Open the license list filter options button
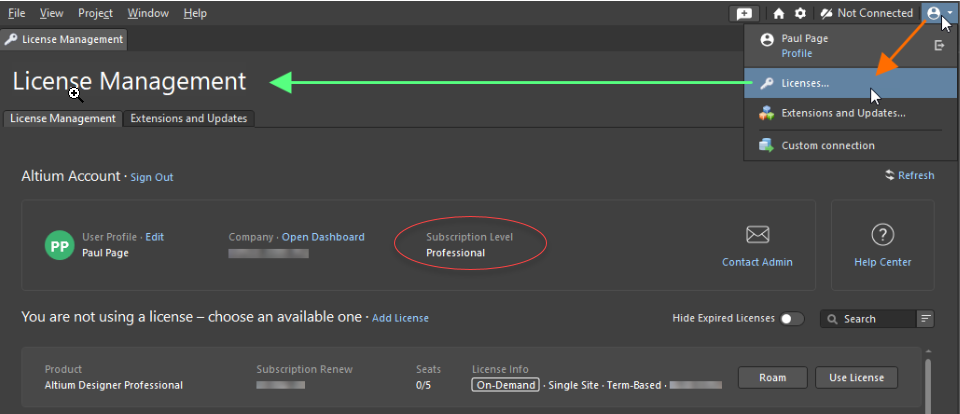Viewport: 960px width, 414px height. coord(926,319)
